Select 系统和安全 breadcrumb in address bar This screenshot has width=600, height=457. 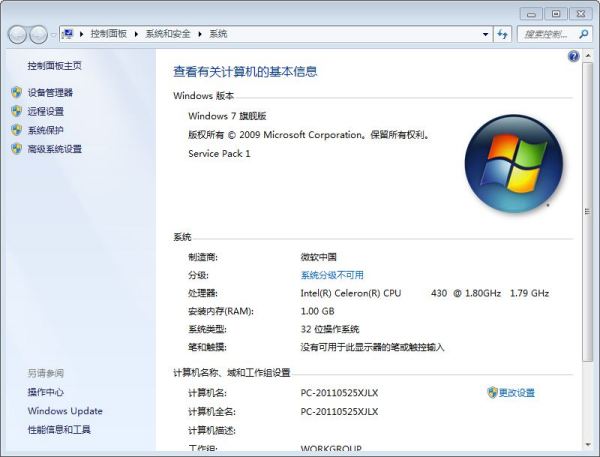coord(168,34)
